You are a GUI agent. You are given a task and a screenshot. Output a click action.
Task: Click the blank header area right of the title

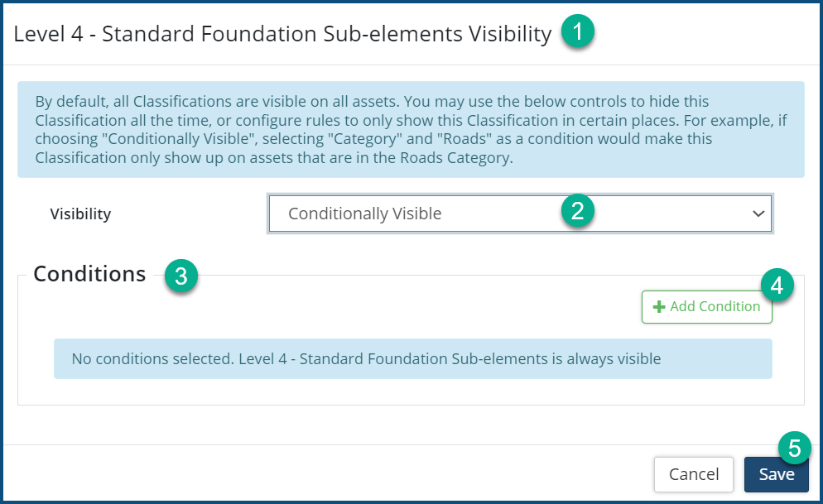(704, 34)
